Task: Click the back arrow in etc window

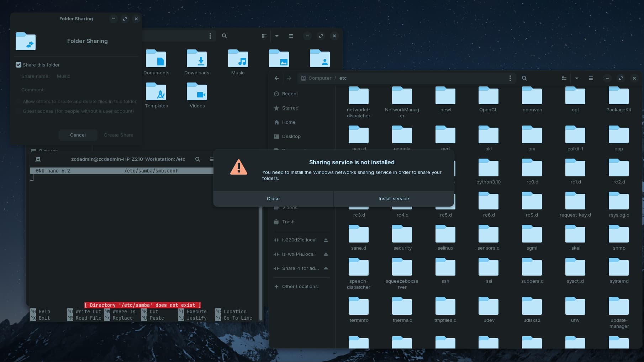Action: 277,78
